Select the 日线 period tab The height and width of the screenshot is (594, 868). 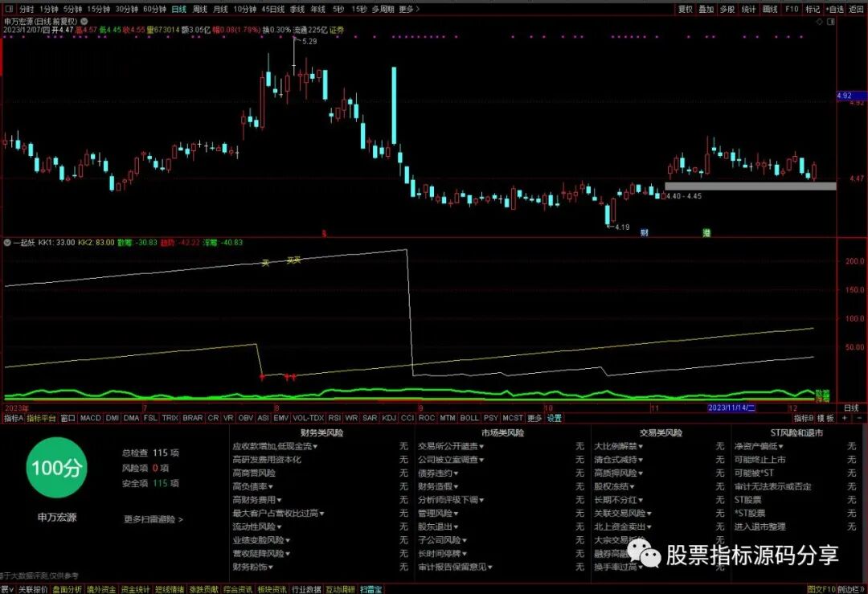click(x=178, y=9)
